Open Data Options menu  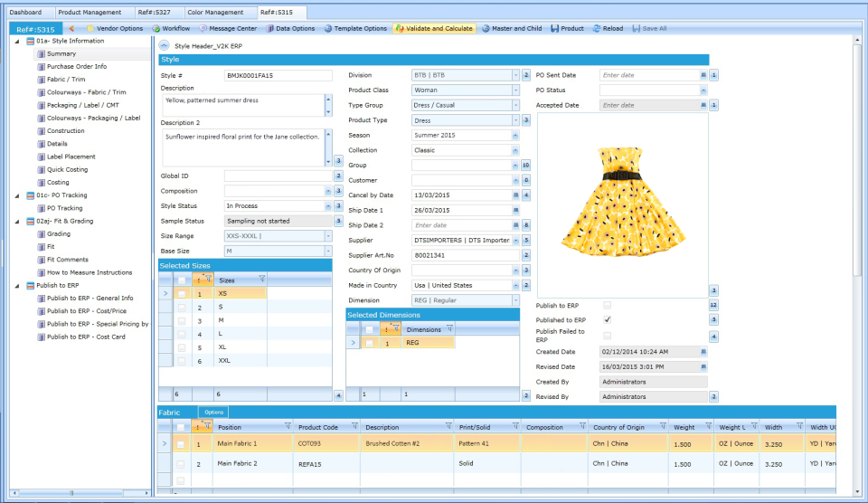click(290, 28)
